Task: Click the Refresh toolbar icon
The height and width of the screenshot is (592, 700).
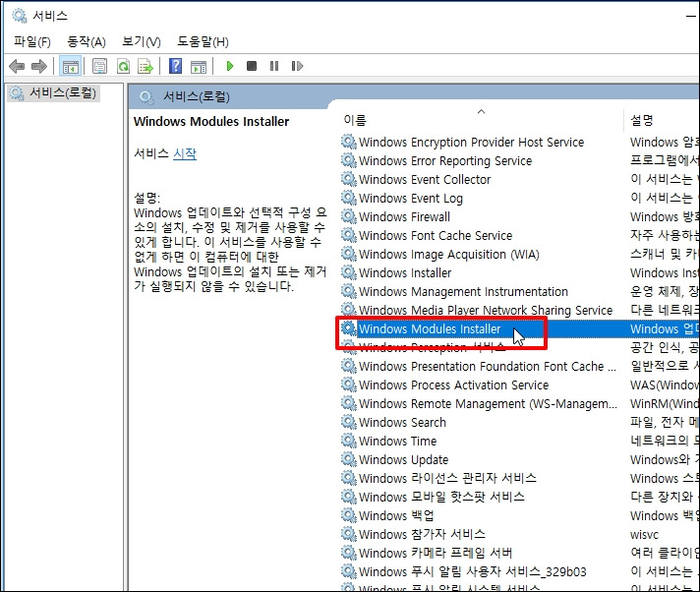Action: 123,66
